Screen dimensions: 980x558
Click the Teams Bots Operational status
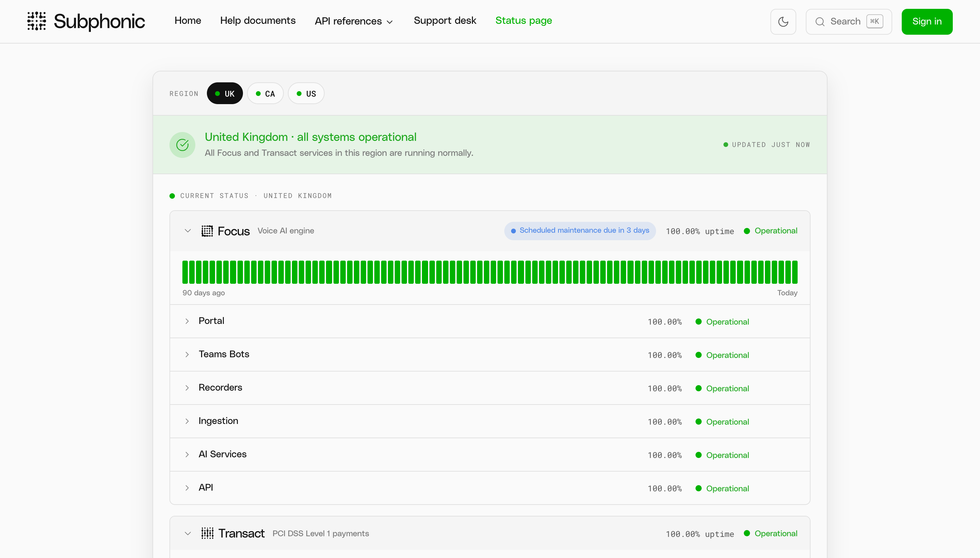click(722, 355)
